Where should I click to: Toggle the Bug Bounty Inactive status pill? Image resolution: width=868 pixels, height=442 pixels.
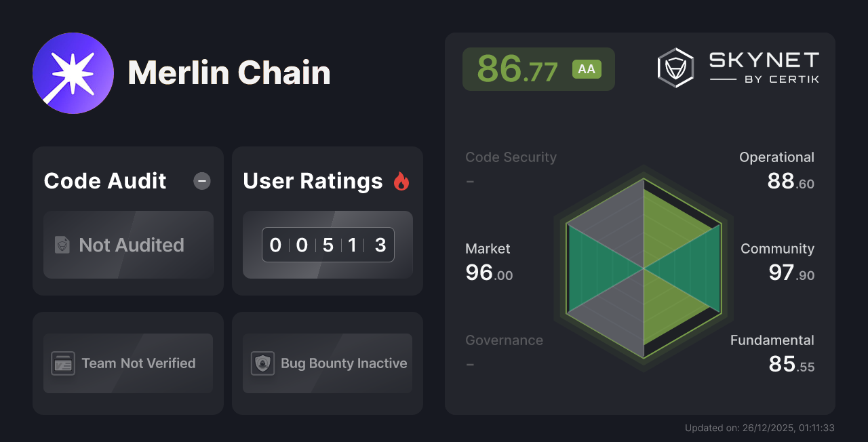click(328, 363)
